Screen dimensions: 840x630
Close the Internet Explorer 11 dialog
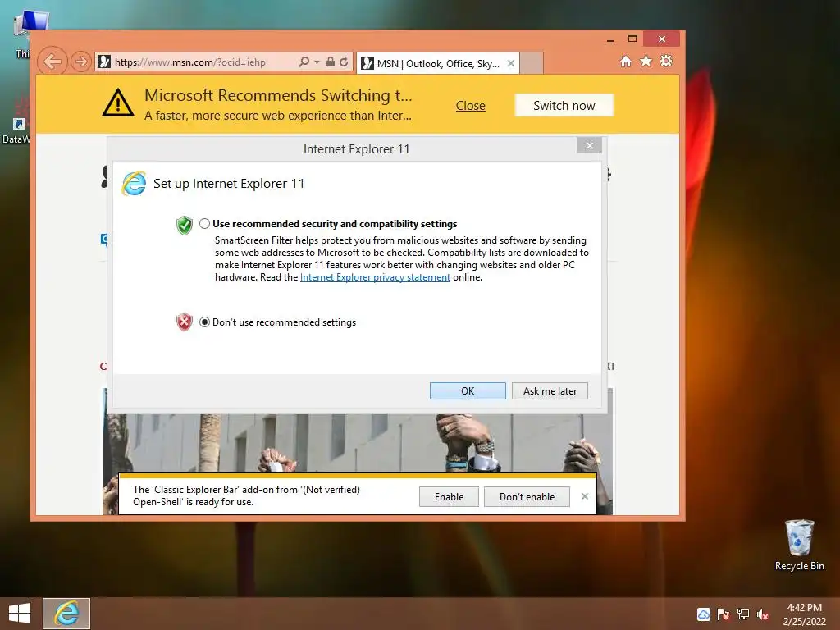pos(589,146)
